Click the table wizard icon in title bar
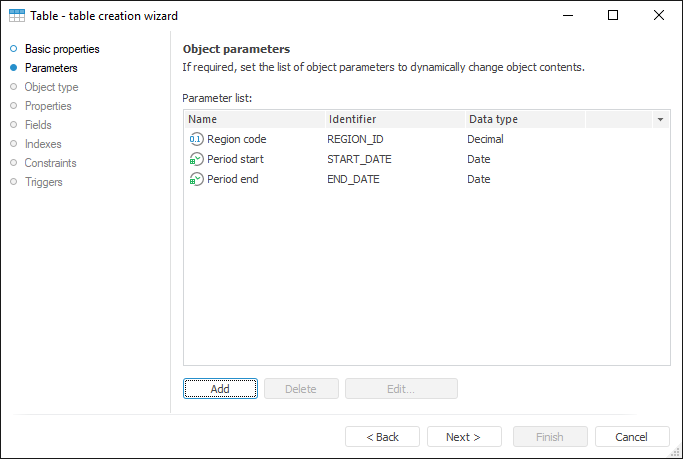The image size is (685, 461). pyautogui.click(x=17, y=16)
